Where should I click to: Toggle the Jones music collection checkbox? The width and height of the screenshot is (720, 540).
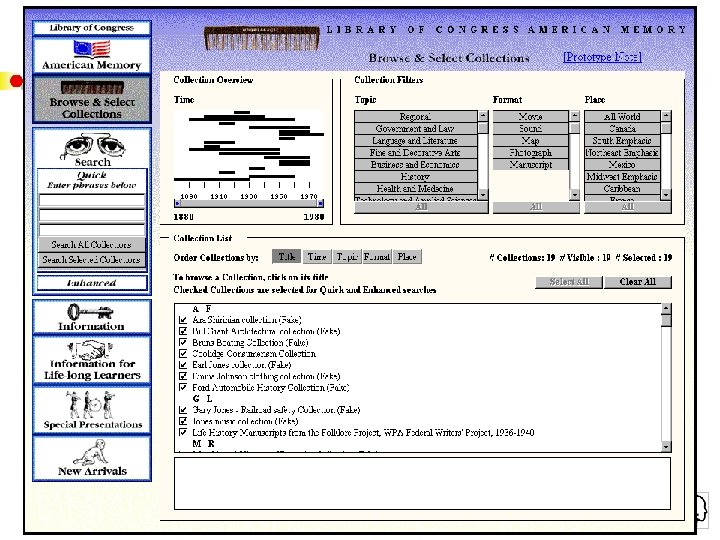coord(183,421)
